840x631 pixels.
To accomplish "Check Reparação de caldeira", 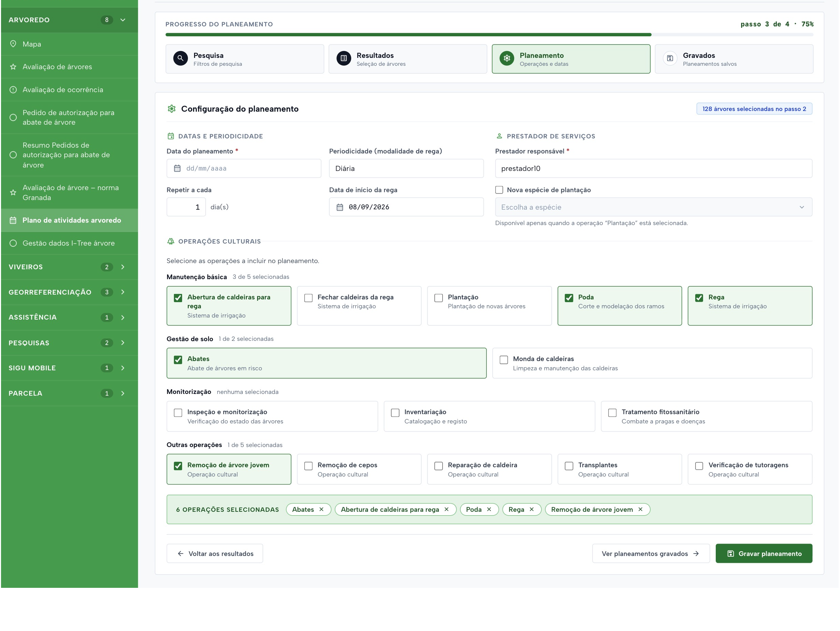I will (438, 466).
